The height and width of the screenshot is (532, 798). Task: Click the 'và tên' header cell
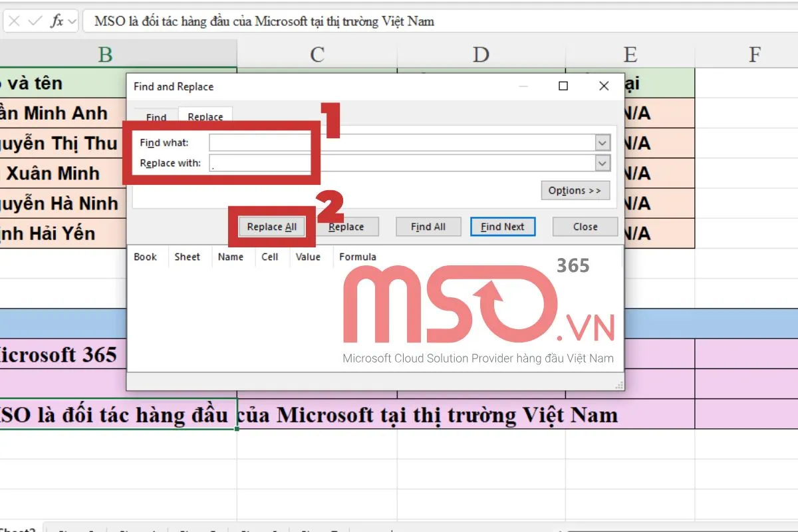pyautogui.click(x=63, y=83)
